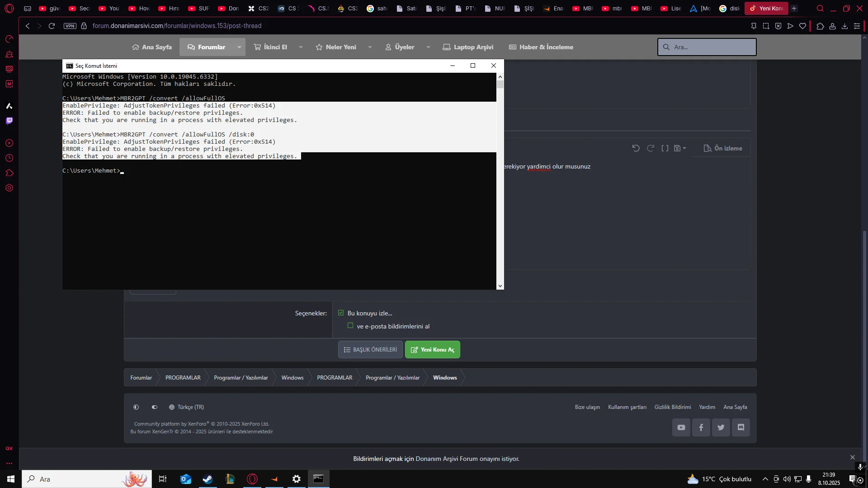Open the drafts save dropdown in editor
Image resolution: width=868 pixels, height=488 pixels.
679,148
